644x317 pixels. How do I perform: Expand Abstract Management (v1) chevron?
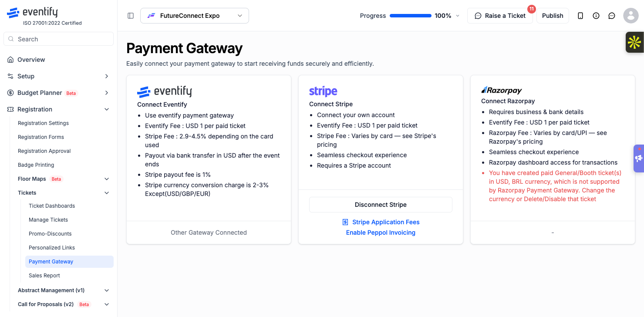[107, 290]
